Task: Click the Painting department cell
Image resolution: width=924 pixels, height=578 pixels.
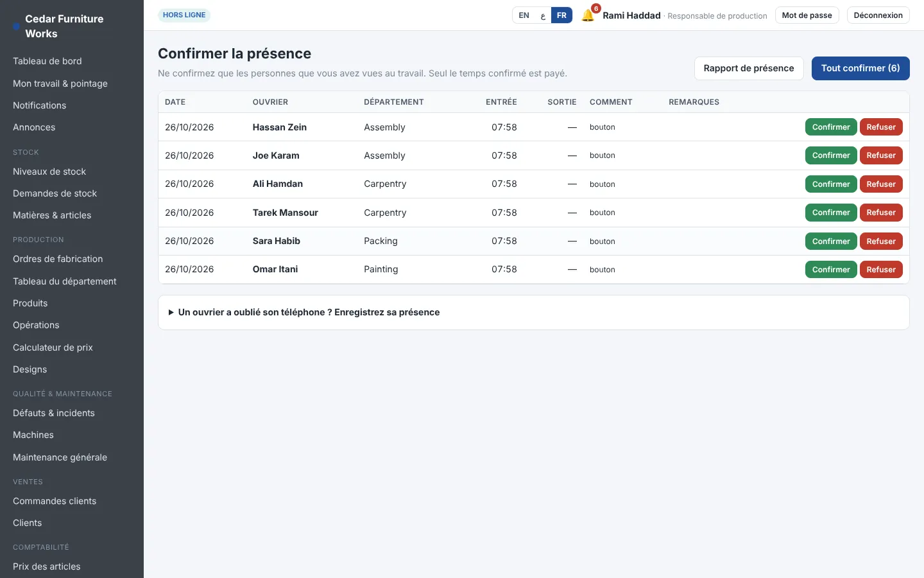Action: pos(381,269)
